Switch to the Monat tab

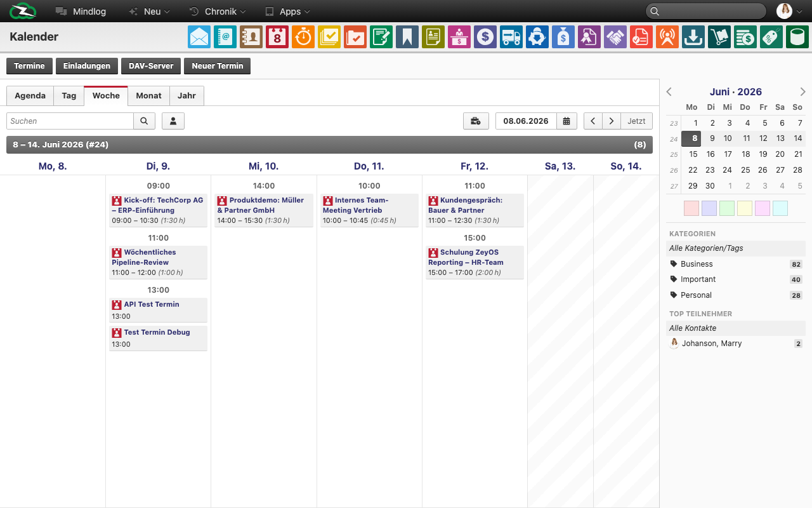pos(148,95)
